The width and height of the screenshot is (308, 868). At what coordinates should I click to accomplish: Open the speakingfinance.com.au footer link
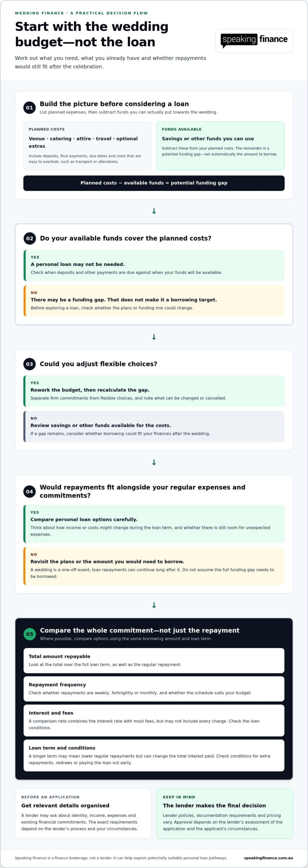[268, 858]
